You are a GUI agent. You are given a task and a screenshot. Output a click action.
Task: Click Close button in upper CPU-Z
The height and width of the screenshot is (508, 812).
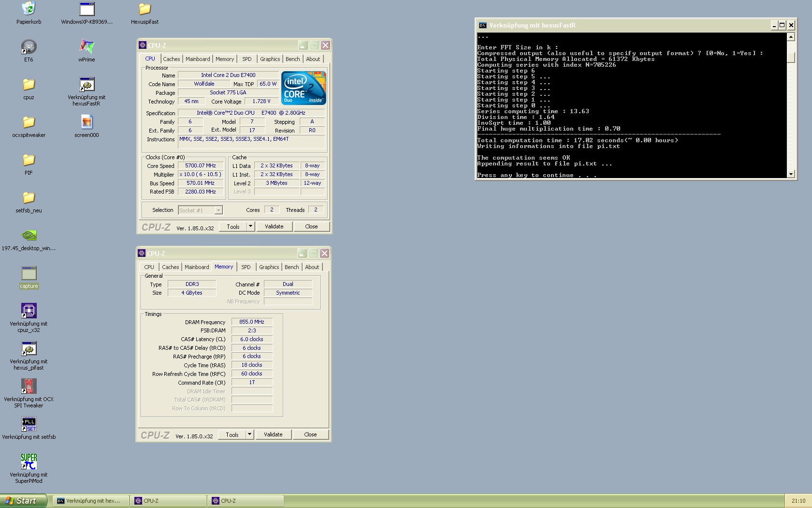311,226
